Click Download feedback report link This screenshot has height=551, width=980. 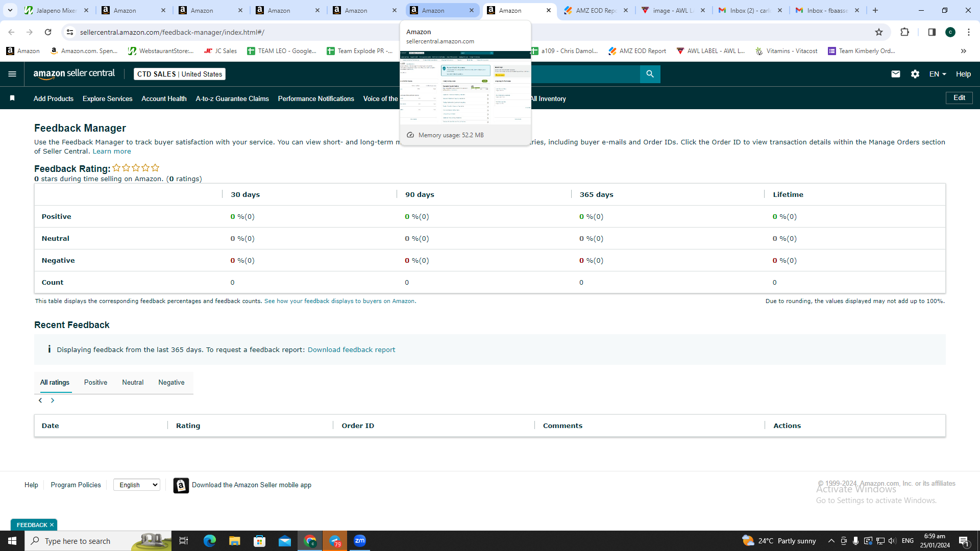[351, 349]
